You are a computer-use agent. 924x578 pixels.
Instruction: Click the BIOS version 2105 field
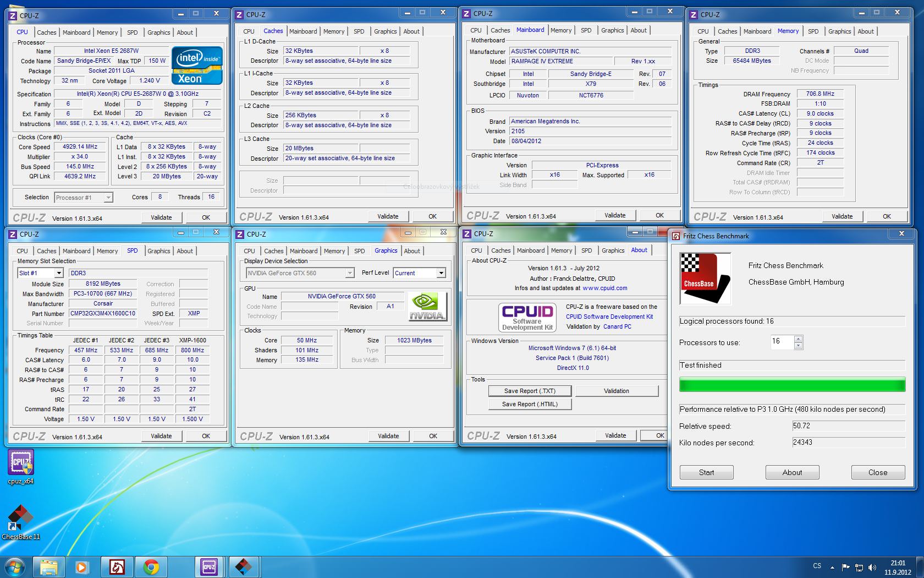click(x=591, y=132)
